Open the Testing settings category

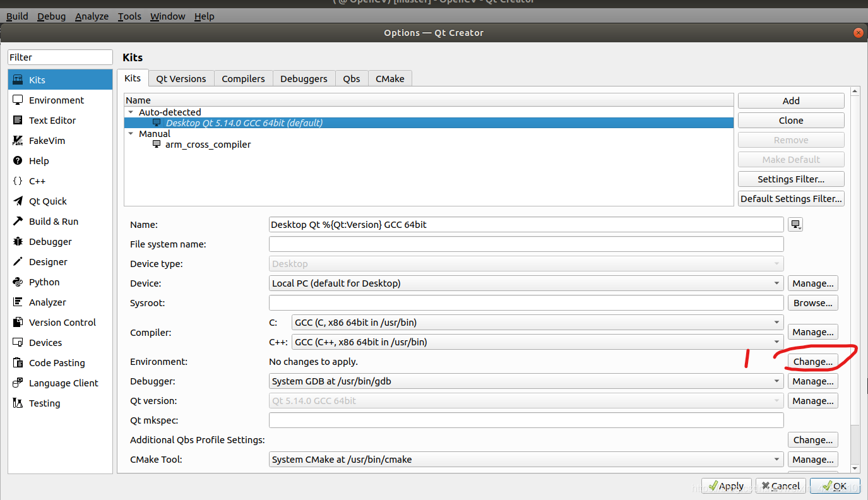60,403
